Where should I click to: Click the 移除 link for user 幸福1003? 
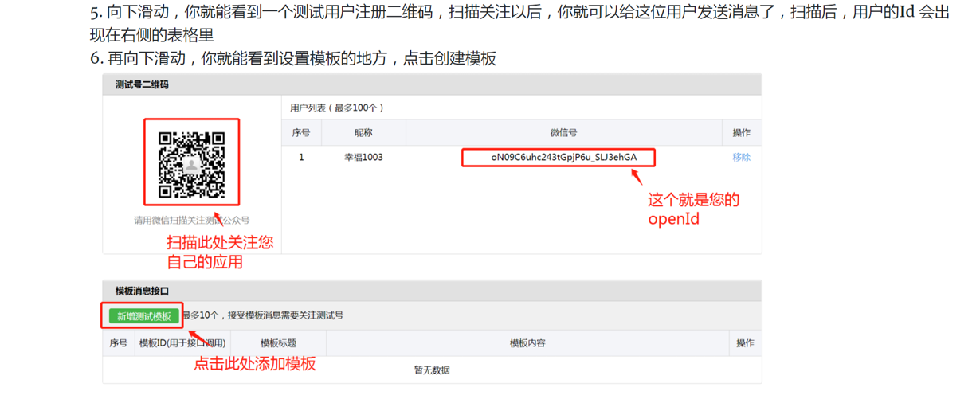tap(741, 158)
